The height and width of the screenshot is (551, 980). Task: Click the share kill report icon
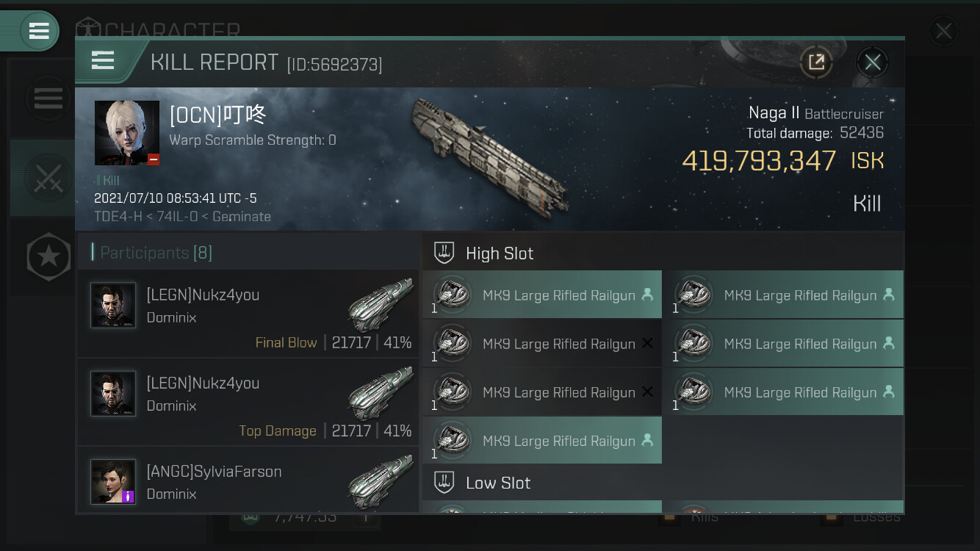816,62
